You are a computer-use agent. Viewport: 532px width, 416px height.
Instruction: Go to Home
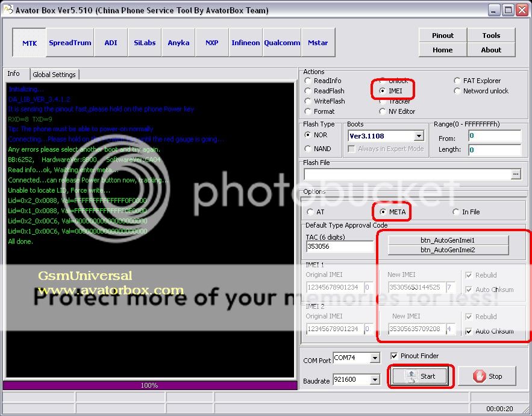coord(443,50)
